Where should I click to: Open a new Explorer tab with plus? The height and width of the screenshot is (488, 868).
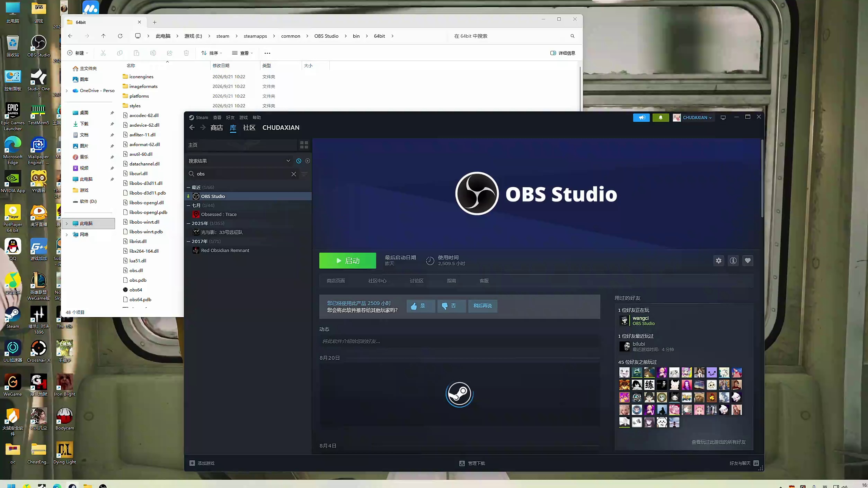[154, 22]
